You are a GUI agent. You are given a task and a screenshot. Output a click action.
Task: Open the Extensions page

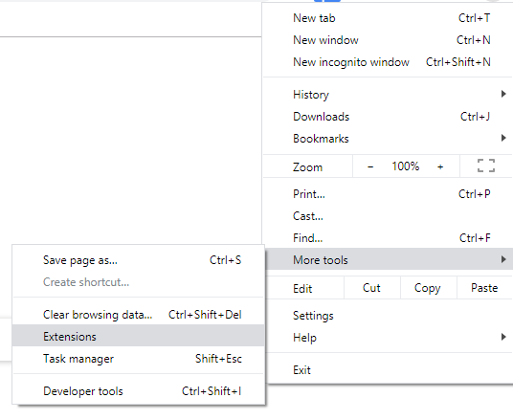pos(139,336)
